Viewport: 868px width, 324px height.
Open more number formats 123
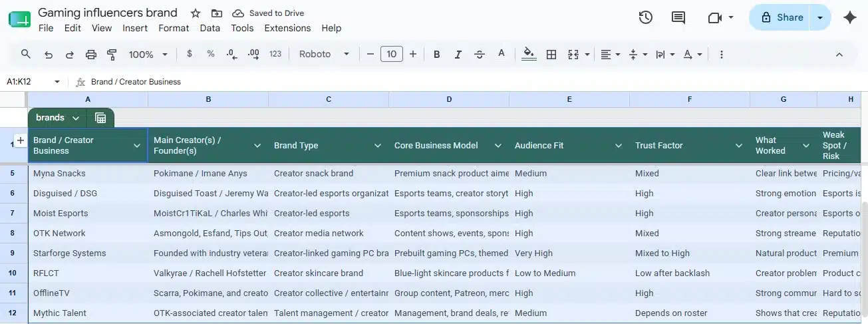[x=275, y=54]
